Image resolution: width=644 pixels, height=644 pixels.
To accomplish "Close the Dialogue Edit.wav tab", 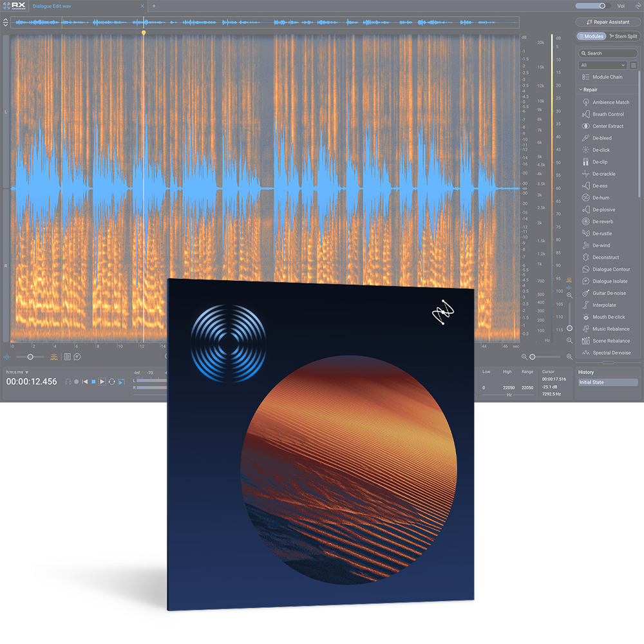I will (142, 6).
